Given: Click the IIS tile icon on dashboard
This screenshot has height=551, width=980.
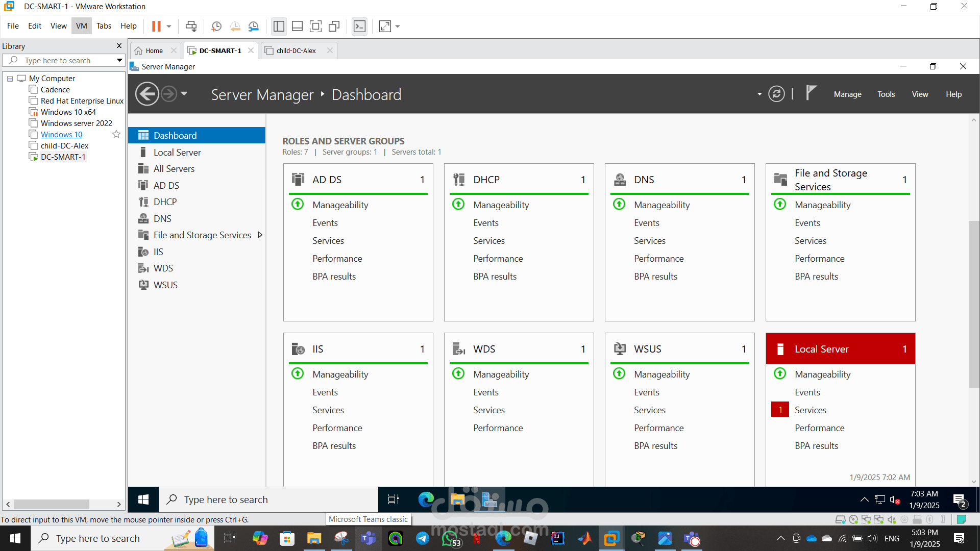Looking at the screenshot, I should [298, 349].
